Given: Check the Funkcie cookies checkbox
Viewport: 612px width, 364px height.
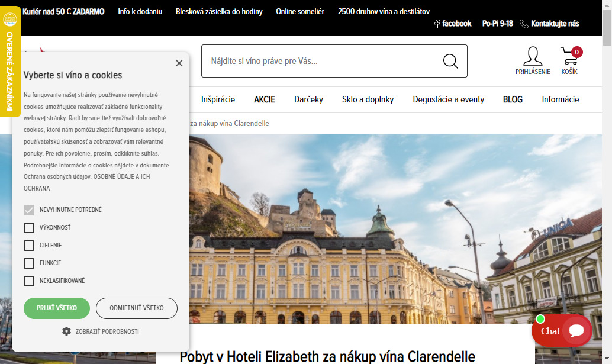Looking at the screenshot, I should (x=29, y=263).
